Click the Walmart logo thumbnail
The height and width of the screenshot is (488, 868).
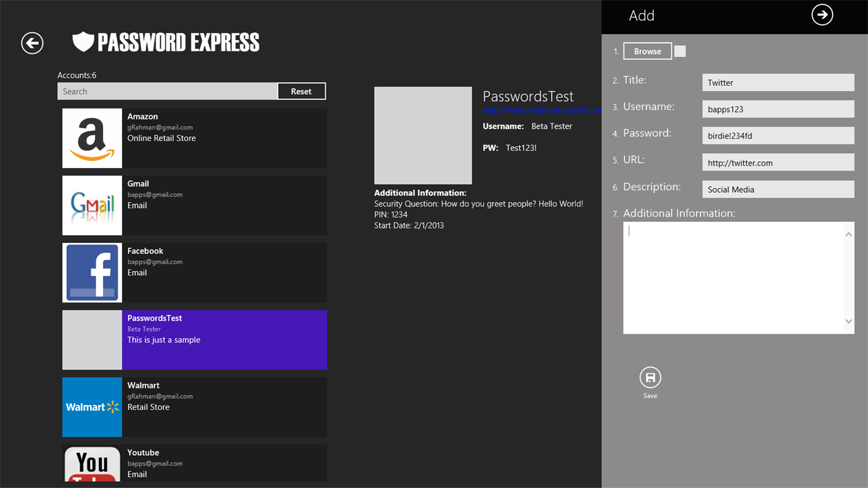[92, 407]
